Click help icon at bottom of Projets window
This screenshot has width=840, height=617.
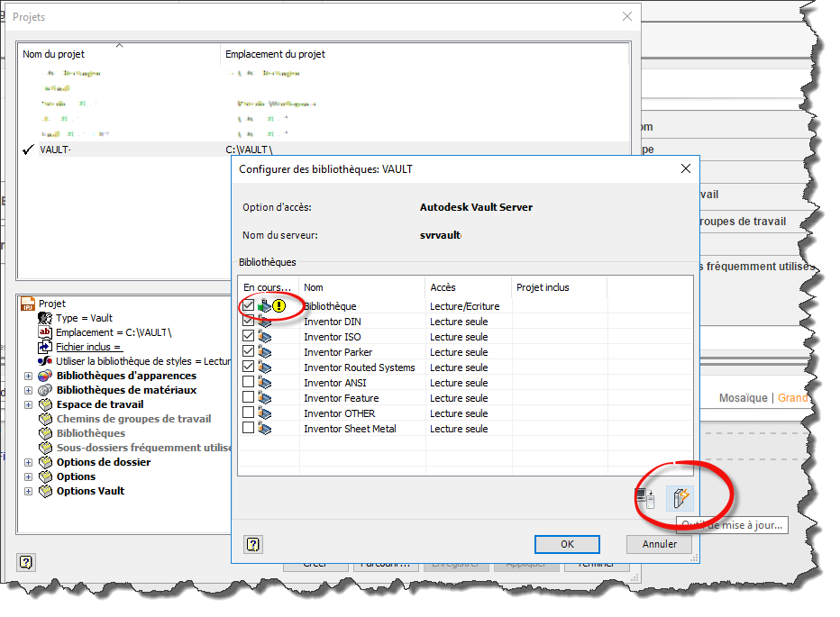click(x=25, y=562)
